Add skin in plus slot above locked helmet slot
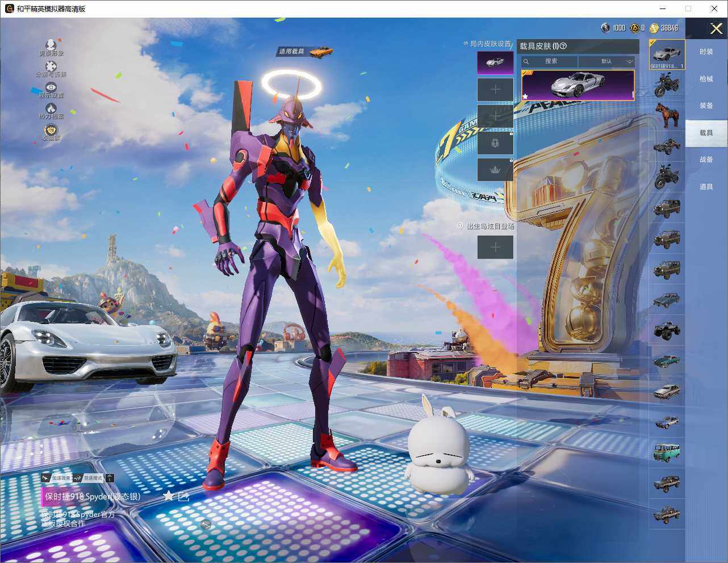Viewport: 728px width, 563px height. tap(495, 116)
